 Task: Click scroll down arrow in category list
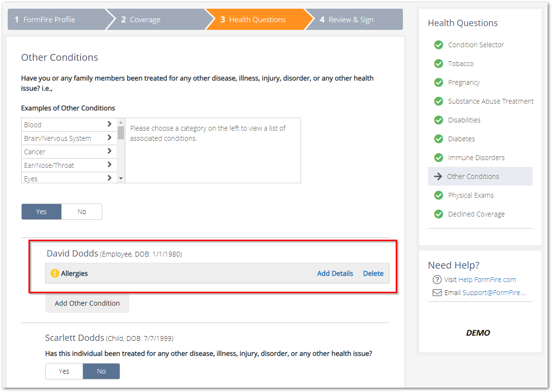point(121,178)
